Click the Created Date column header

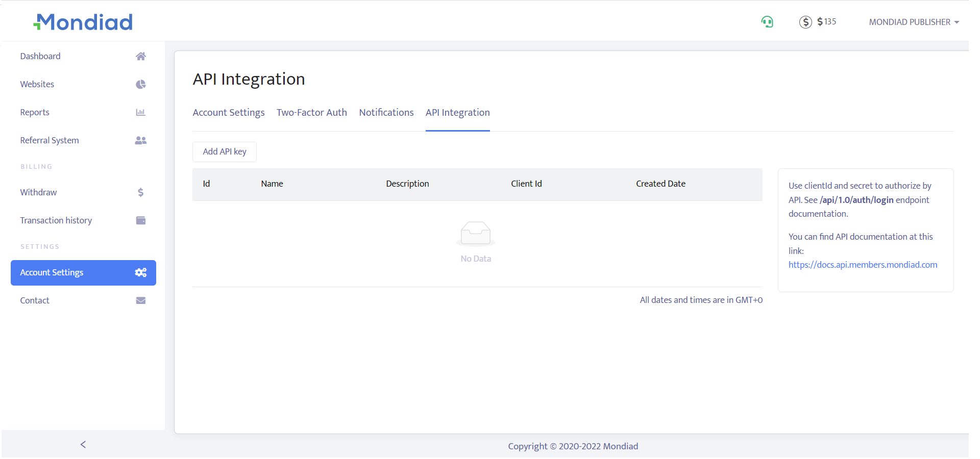pos(660,184)
